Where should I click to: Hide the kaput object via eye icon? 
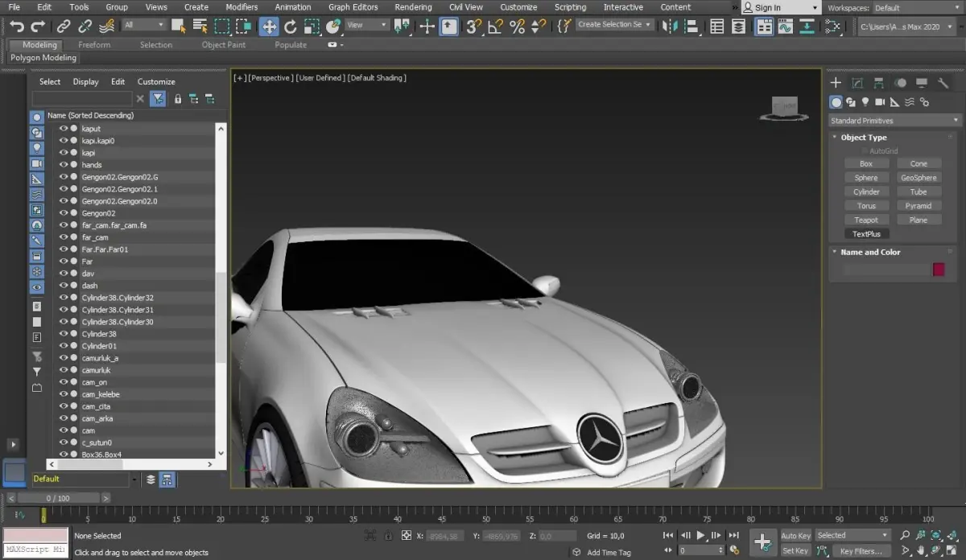click(x=64, y=129)
